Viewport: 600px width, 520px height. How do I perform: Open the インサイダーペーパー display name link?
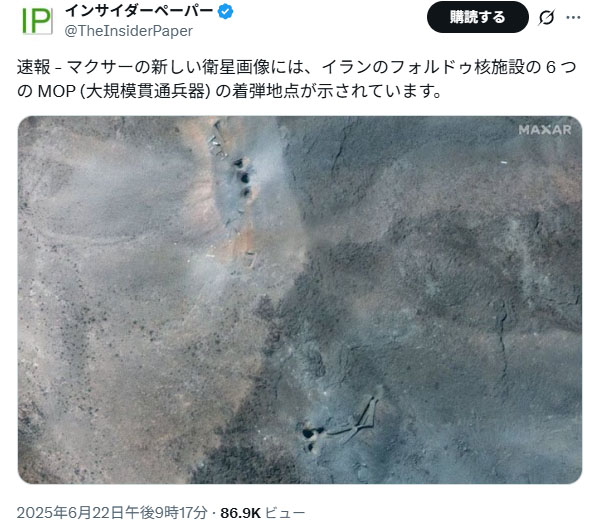[139, 11]
